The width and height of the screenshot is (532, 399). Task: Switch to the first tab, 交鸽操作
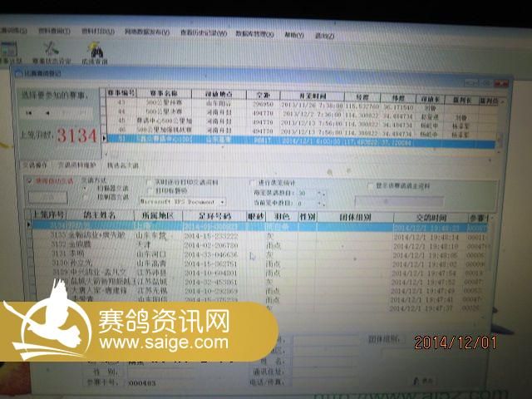point(34,165)
